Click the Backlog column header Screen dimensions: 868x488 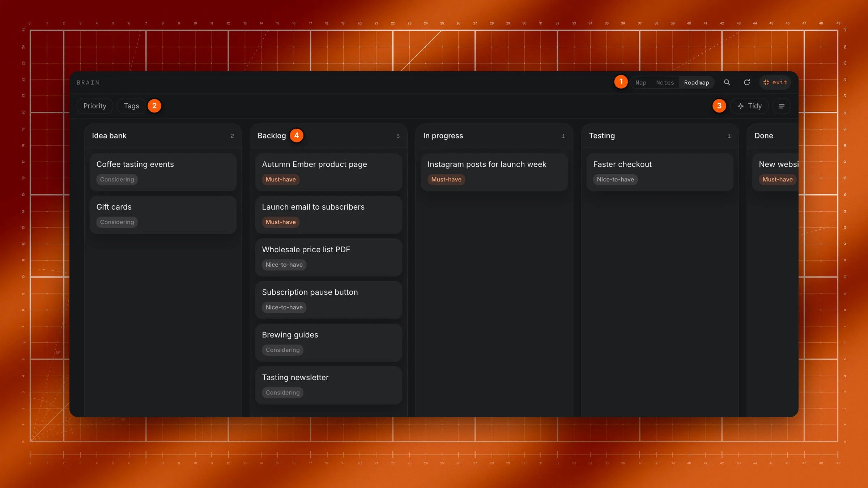[x=329, y=136]
